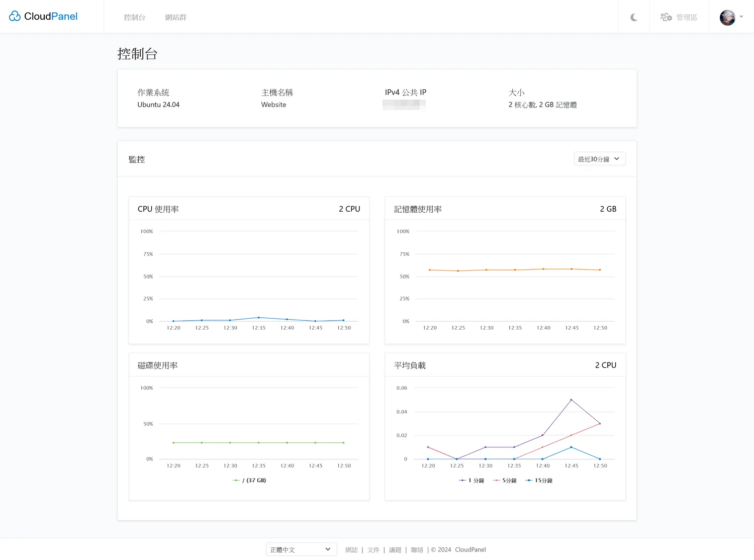Open the 網誌 footer link
This screenshot has height=560, width=754.
pos(351,550)
